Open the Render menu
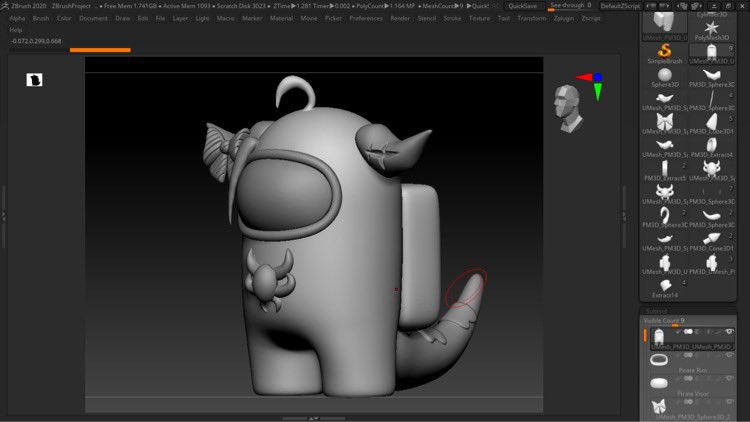The image size is (750, 422). tap(400, 18)
